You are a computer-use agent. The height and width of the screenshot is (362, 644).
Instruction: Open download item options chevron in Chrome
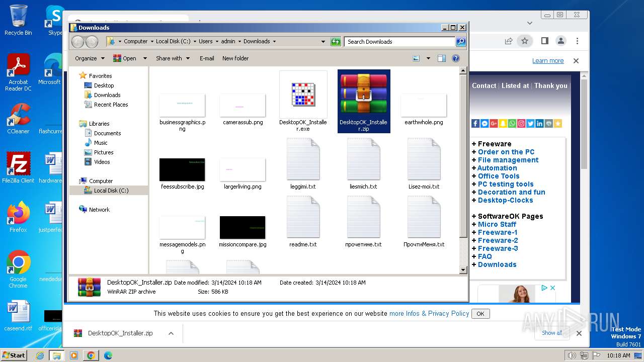(x=171, y=333)
